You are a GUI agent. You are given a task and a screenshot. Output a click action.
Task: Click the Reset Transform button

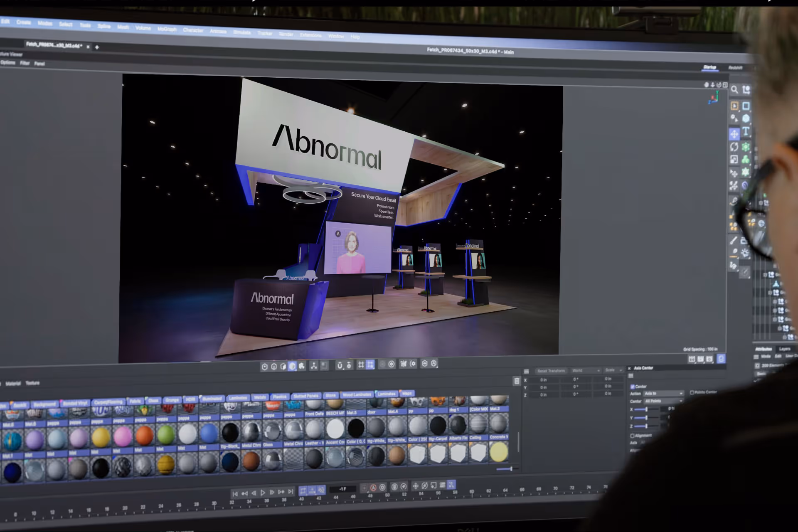click(x=551, y=371)
